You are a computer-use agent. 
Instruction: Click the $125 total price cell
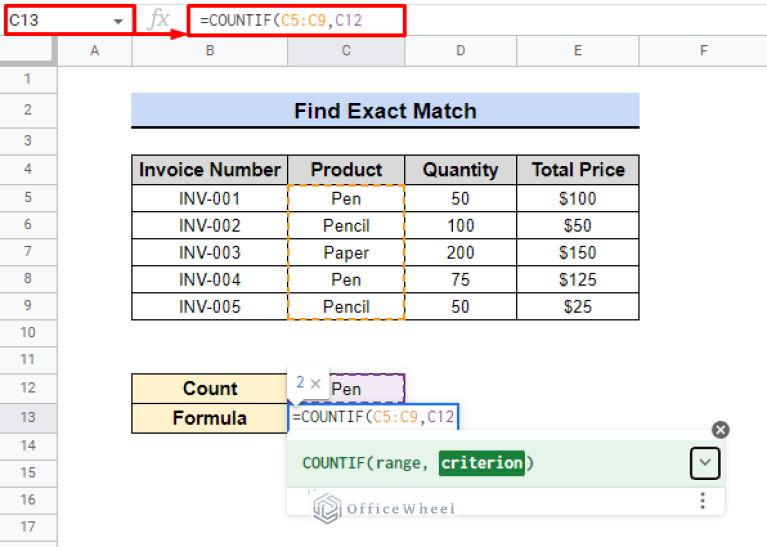pos(577,280)
